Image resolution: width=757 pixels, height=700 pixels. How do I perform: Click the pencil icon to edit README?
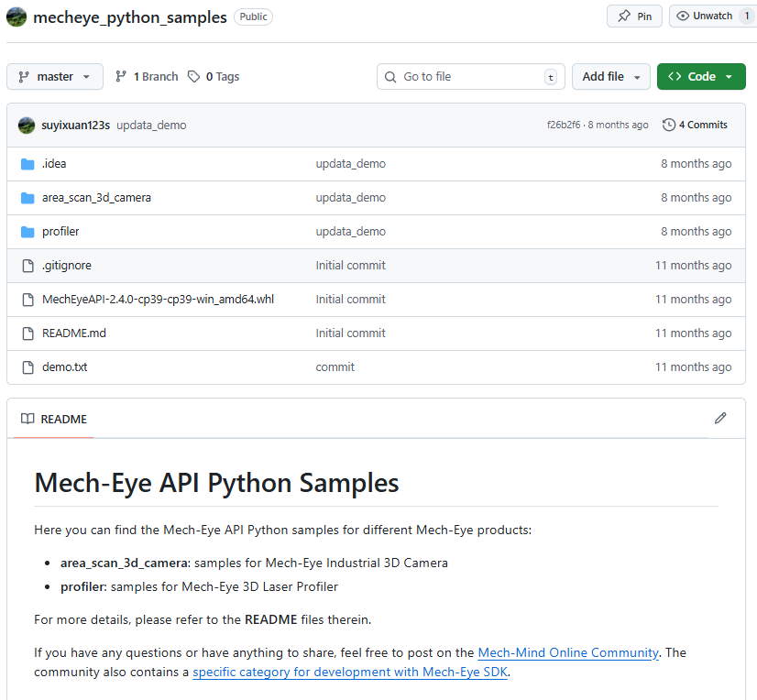click(x=720, y=419)
